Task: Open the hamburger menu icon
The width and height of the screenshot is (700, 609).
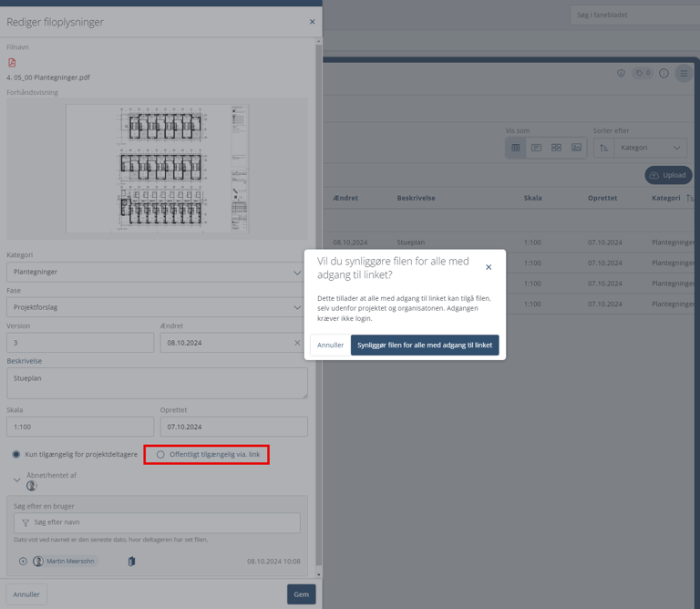Action: pos(684,74)
